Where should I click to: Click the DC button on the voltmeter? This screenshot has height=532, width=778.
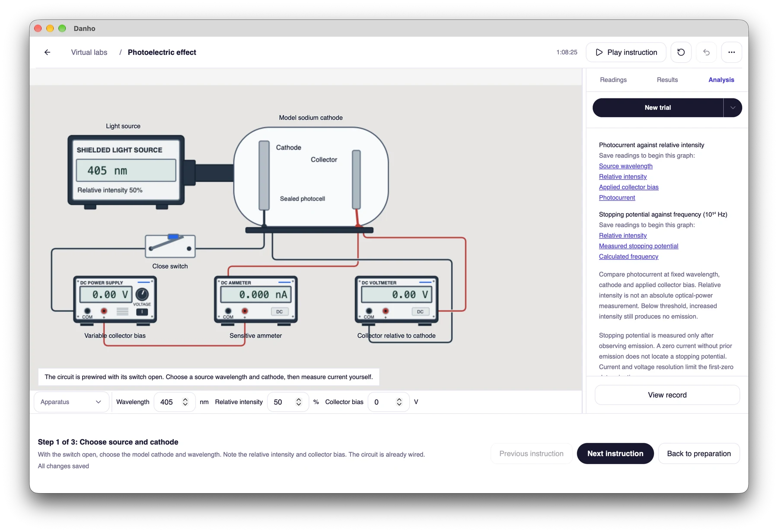coord(420,311)
